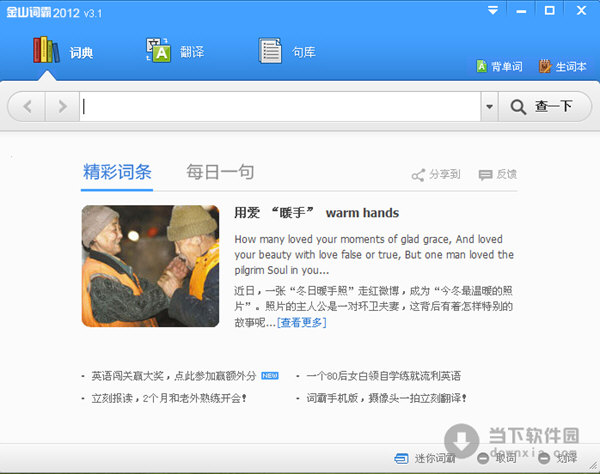Open the 句库 sentence library tab
This screenshot has width=600, height=474.
pos(287,51)
